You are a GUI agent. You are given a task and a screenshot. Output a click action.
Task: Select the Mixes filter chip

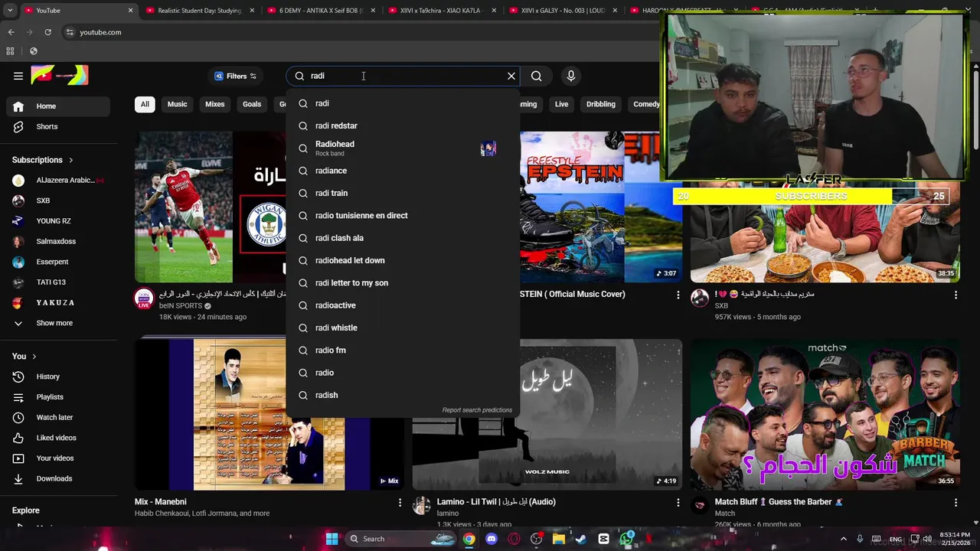point(215,104)
